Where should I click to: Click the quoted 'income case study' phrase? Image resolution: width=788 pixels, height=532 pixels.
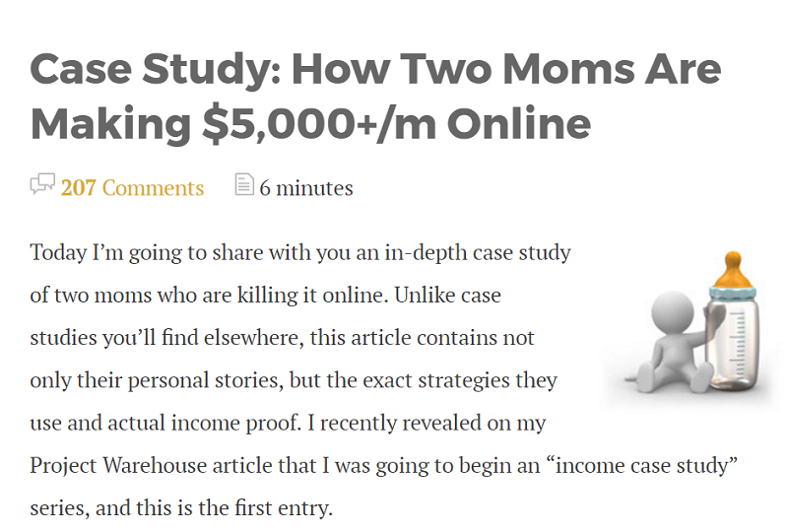[x=641, y=466]
